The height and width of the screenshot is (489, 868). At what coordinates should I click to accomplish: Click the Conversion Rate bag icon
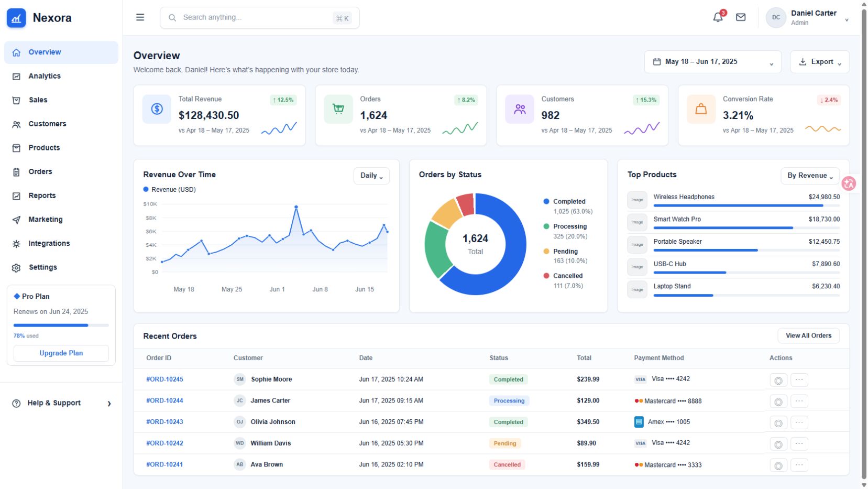[701, 109]
